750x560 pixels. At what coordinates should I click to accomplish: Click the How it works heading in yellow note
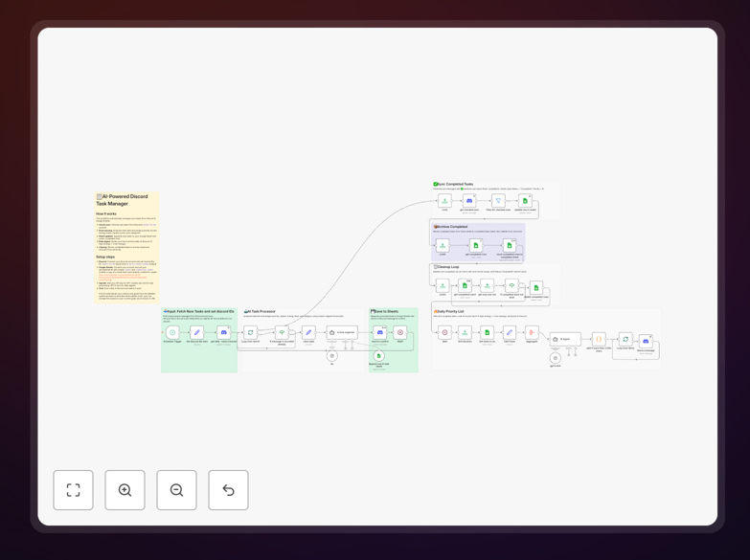tap(106, 213)
